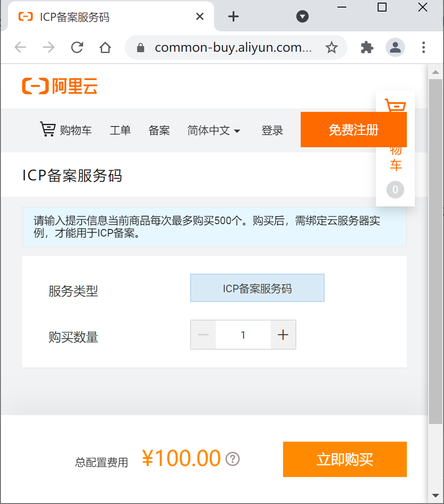Bookmark this page with the star icon

pyautogui.click(x=332, y=48)
